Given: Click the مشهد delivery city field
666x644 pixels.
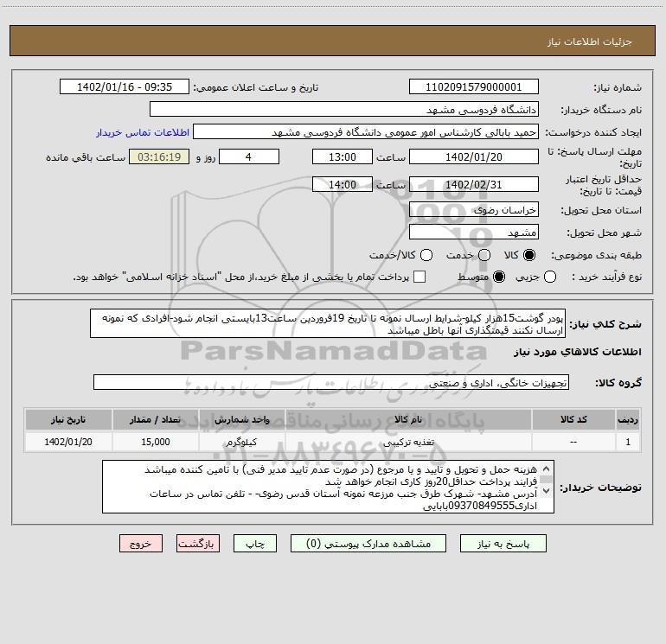Looking at the screenshot, I should [x=474, y=233].
